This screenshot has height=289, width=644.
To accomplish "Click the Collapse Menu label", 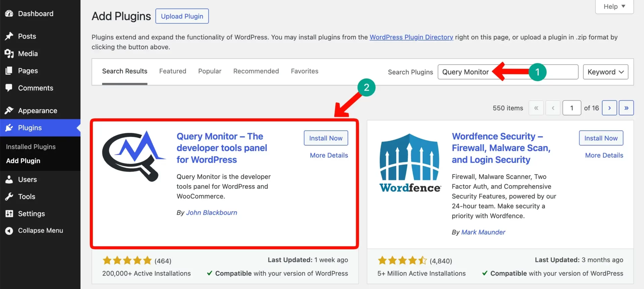I will (41, 230).
